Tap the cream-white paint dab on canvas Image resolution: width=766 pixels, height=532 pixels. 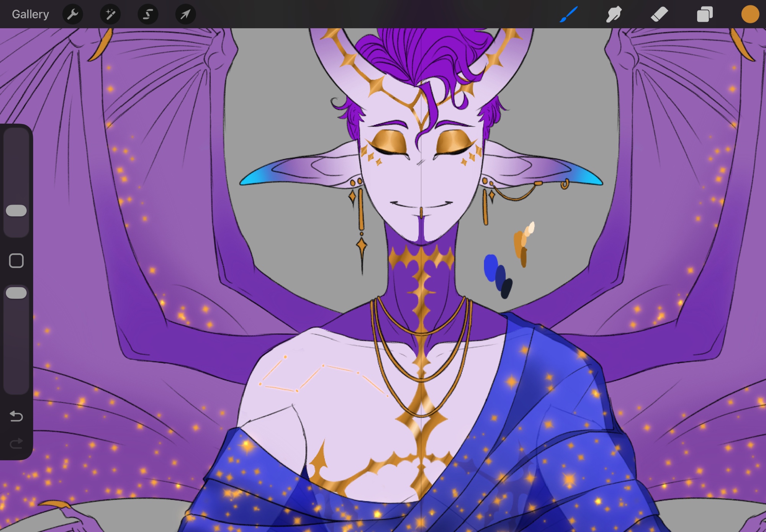tap(532, 227)
